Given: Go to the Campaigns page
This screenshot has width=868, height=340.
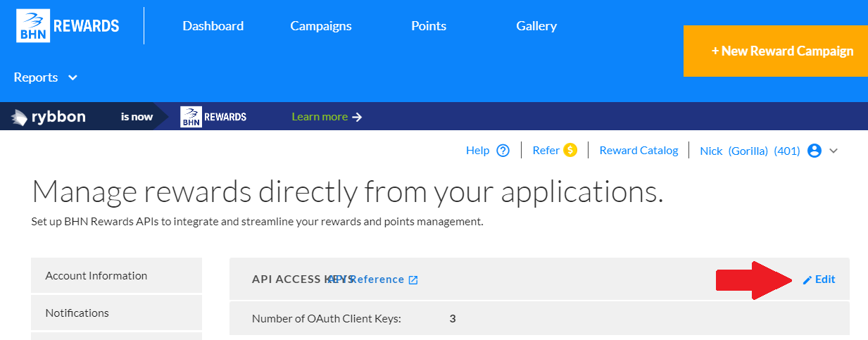Looking at the screenshot, I should (x=321, y=26).
